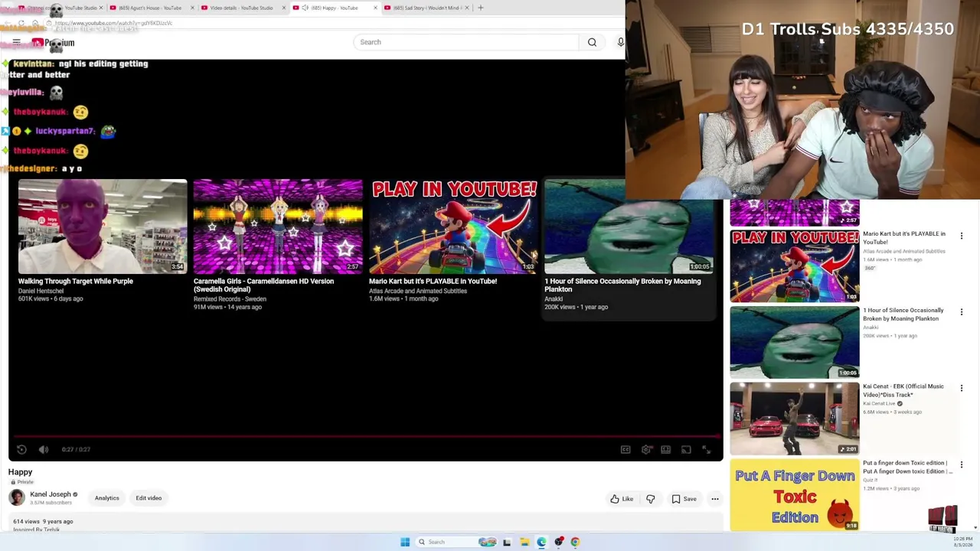Enter full screen in the player
The height and width of the screenshot is (551, 980).
pos(706,449)
